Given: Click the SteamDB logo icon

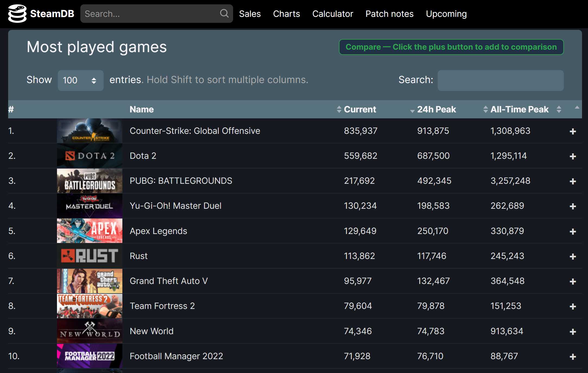Looking at the screenshot, I should tap(17, 14).
